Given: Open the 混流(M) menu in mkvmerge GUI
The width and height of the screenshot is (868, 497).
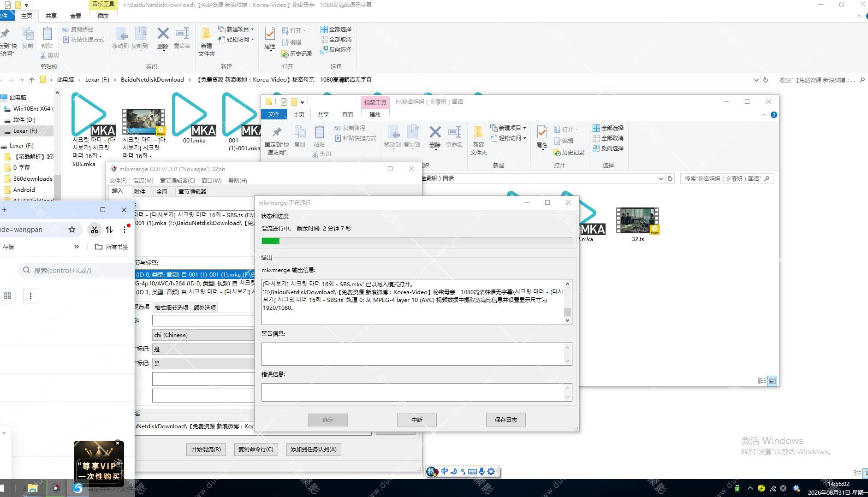Looking at the screenshot, I should tap(143, 180).
